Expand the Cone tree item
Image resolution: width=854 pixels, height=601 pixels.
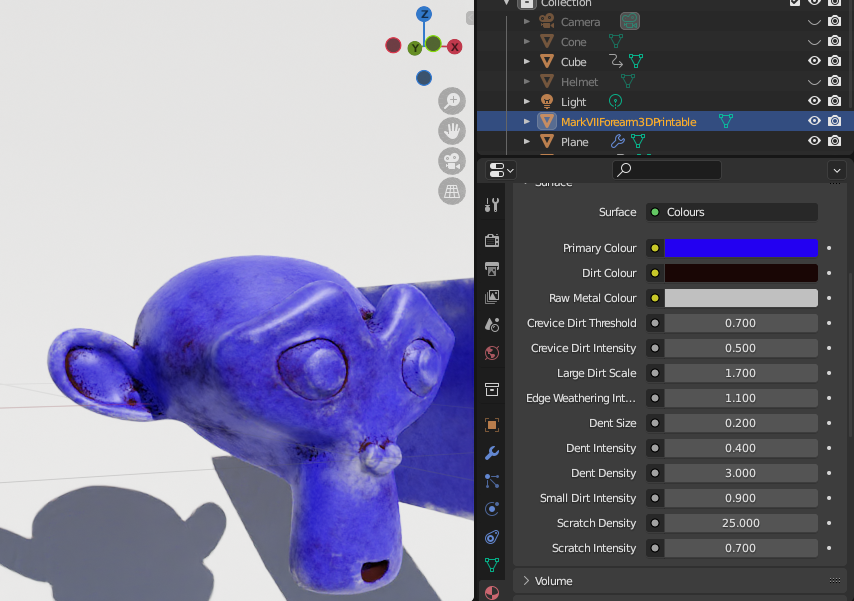click(x=527, y=41)
